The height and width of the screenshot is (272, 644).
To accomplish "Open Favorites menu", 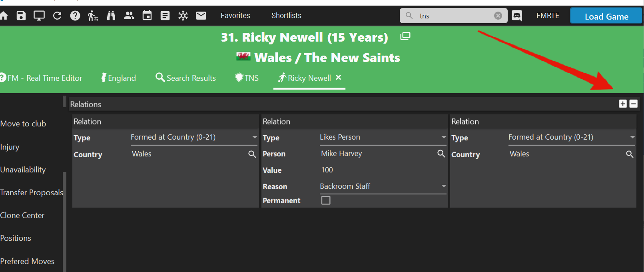I will [235, 16].
